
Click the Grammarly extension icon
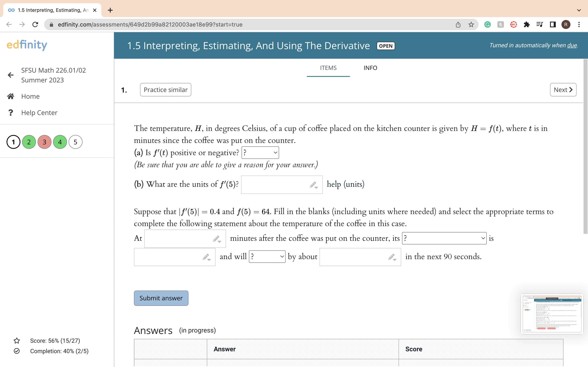[x=487, y=24]
